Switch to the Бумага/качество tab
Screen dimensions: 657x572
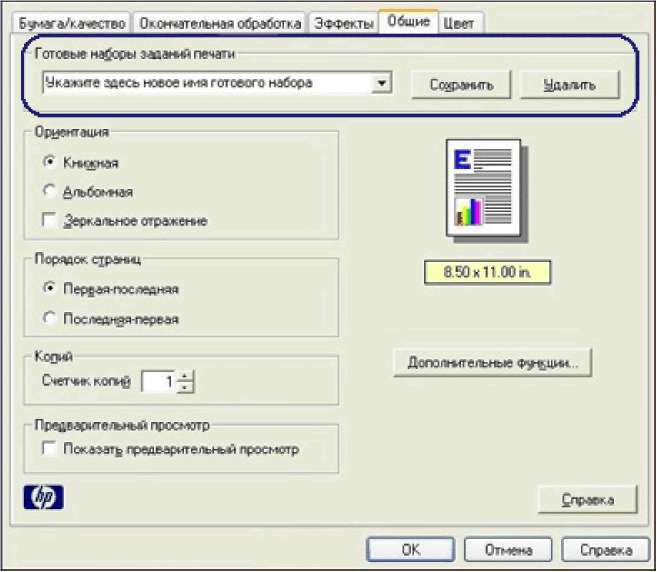(x=68, y=22)
